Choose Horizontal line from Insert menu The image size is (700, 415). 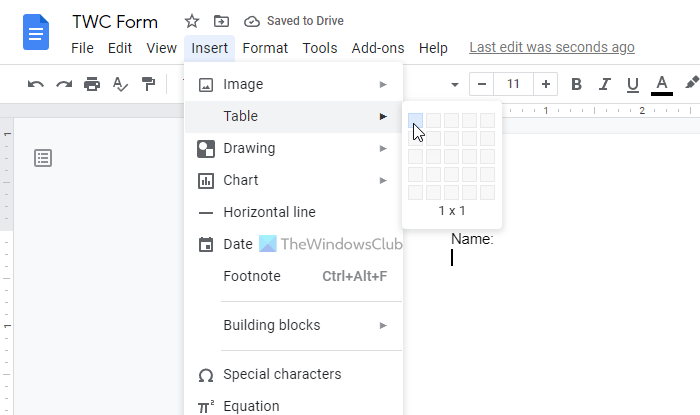(269, 212)
